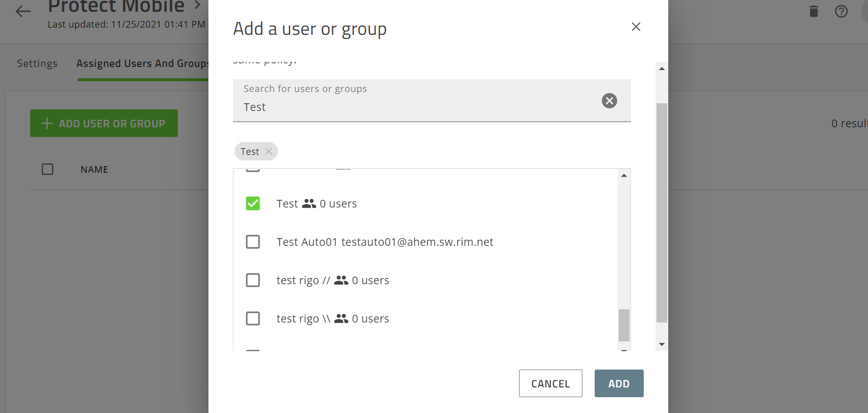The width and height of the screenshot is (868, 413).
Task: Go back using the left arrow icon
Action: (23, 11)
